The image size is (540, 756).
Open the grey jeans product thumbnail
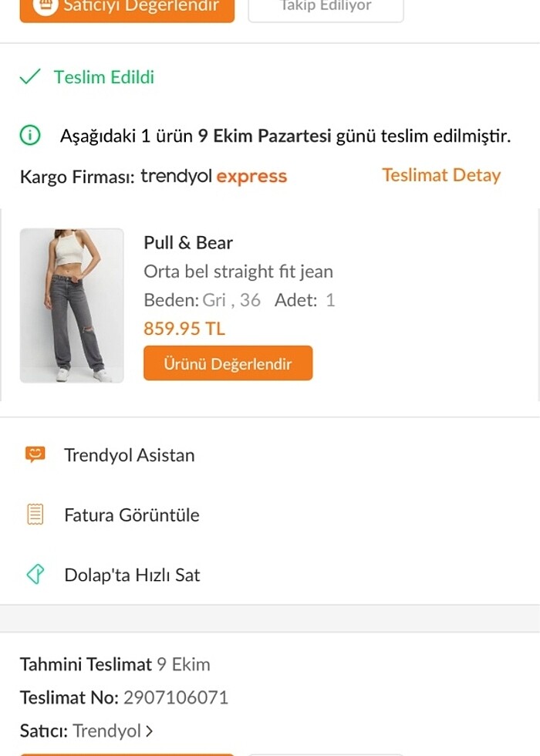pos(72,305)
